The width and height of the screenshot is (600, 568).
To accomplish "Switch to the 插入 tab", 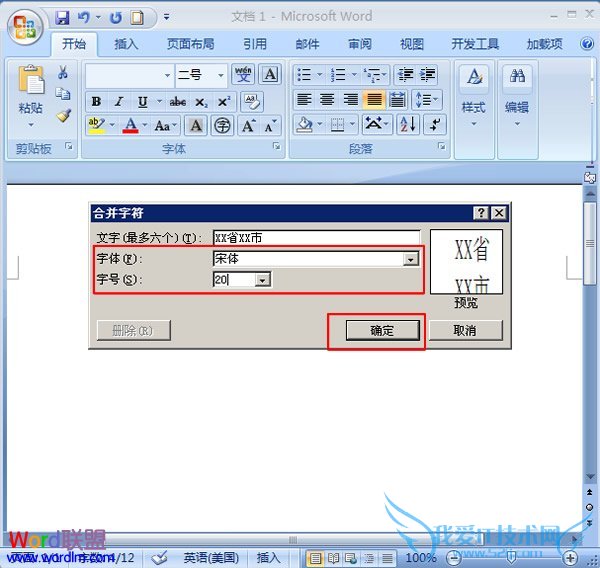I will [x=126, y=44].
